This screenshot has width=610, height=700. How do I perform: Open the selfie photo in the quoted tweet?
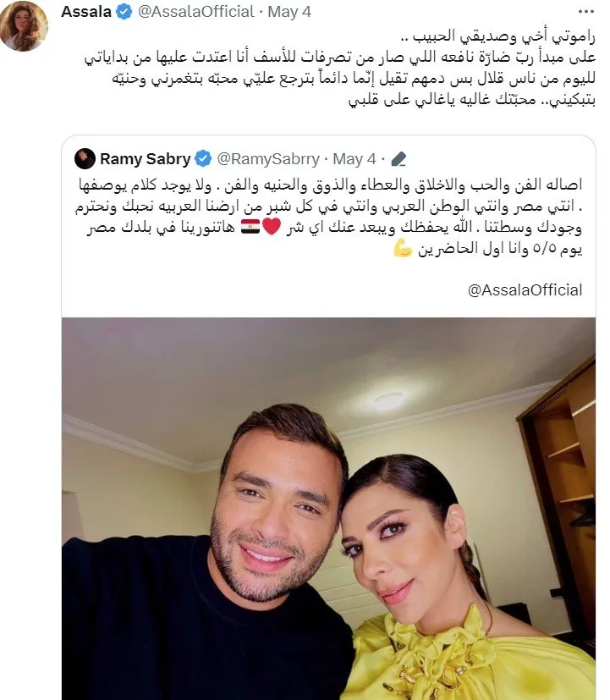pos(328,509)
